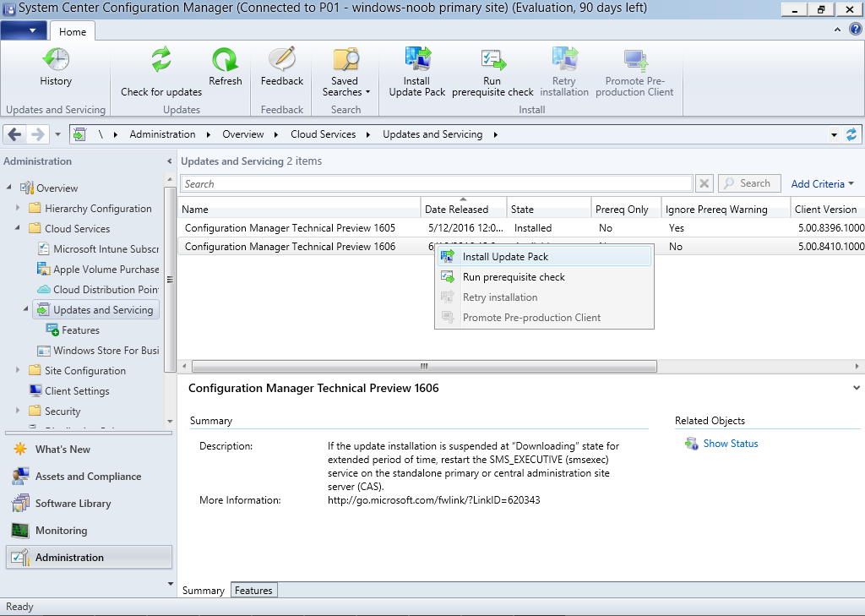This screenshot has height=616, width=865.
Task: Switch to the Features details tab
Action: (x=253, y=590)
